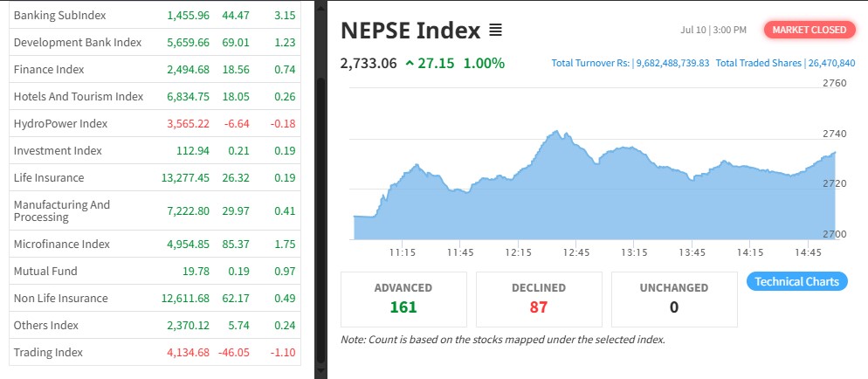The width and height of the screenshot is (868, 379).
Task: Click the chart peak near 12:45
Action: point(556,133)
